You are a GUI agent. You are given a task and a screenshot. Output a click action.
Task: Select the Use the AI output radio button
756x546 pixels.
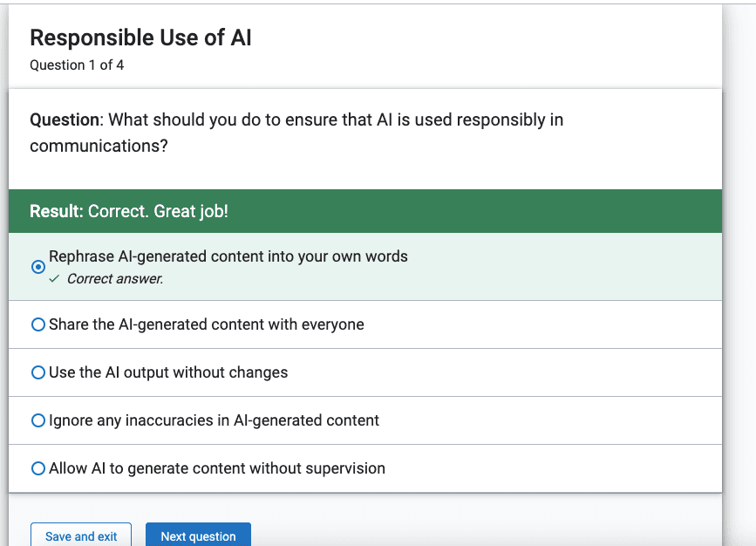coord(38,372)
